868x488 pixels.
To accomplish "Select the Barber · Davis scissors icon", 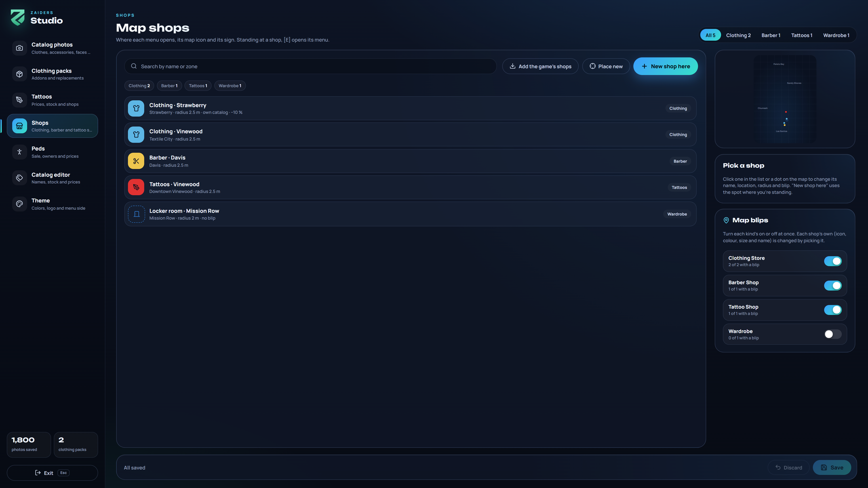I will (x=136, y=161).
